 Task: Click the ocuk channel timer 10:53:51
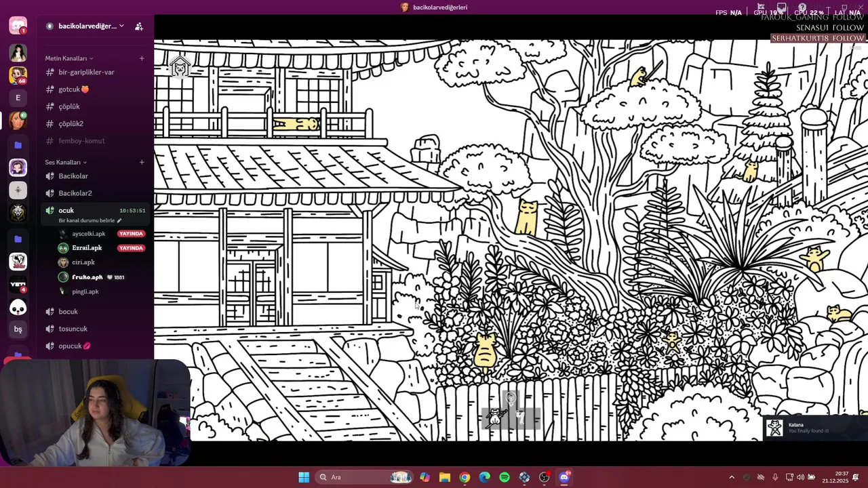coord(132,211)
